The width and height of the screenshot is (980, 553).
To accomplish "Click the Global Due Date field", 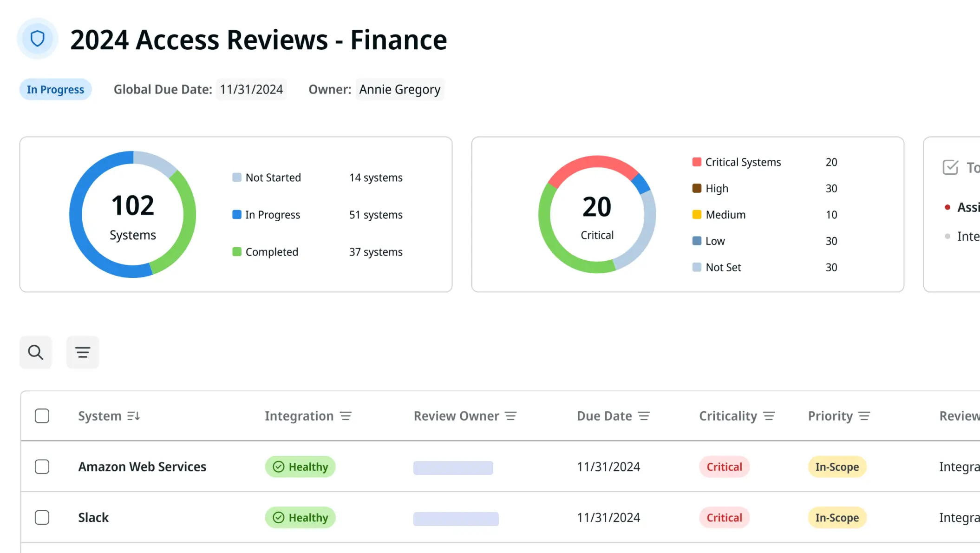I will tap(251, 89).
